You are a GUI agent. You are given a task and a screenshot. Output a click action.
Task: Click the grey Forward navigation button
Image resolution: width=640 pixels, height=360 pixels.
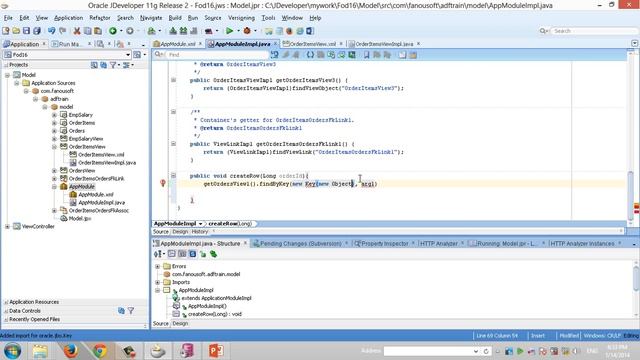tap(130, 31)
